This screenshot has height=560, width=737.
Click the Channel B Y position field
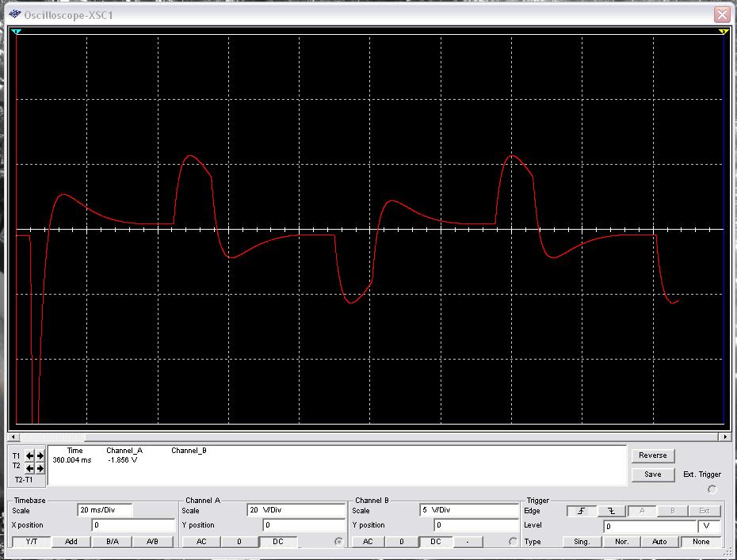coord(475,525)
